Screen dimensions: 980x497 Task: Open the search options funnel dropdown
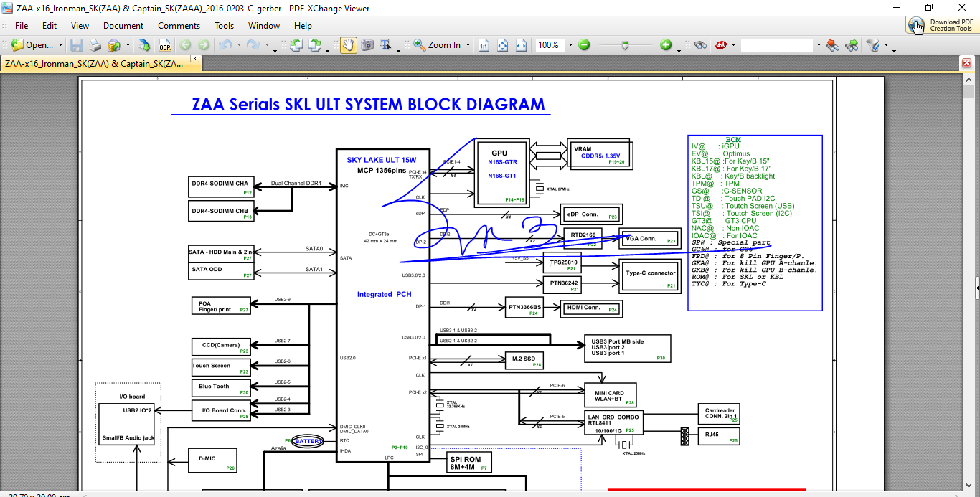click(x=885, y=45)
